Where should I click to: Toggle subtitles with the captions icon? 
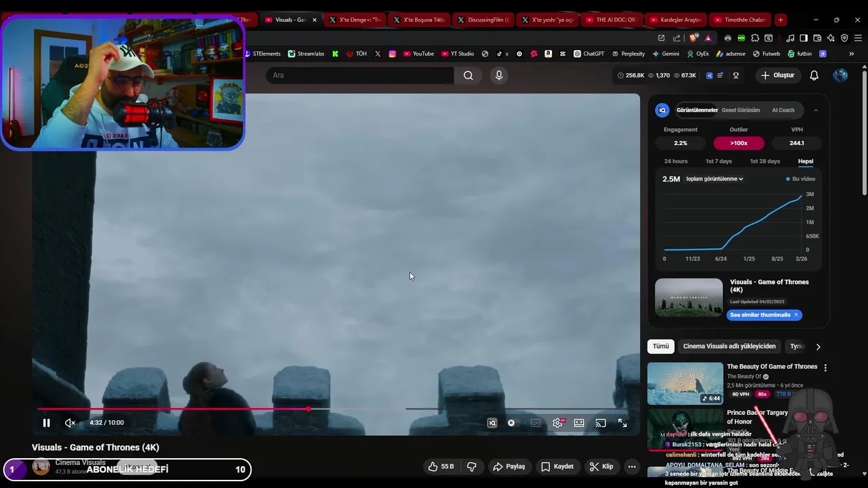tap(536, 423)
